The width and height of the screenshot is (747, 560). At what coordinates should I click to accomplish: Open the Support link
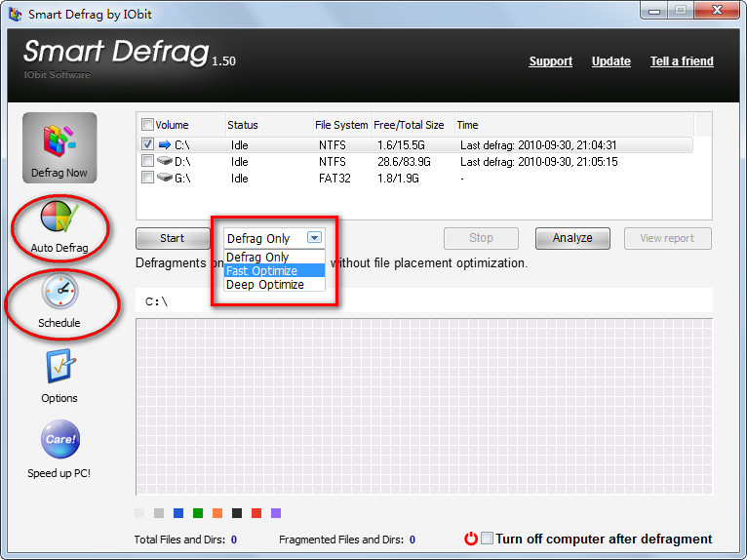[x=551, y=61]
